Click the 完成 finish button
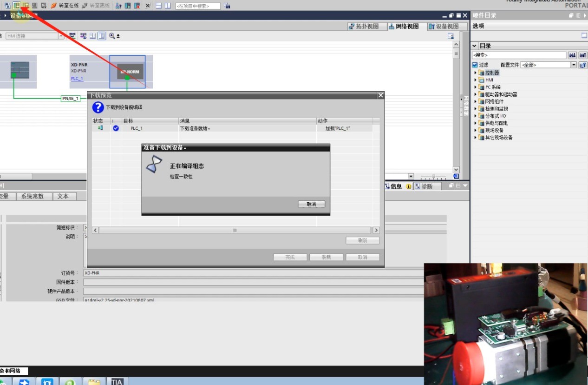The width and height of the screenshot is (588, 385). [x=290, y=257]
